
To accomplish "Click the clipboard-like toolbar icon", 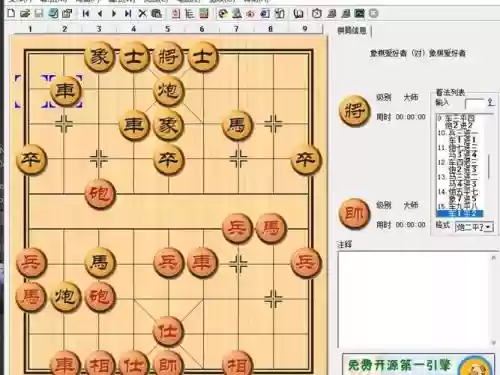I will [x=279, y=13].
